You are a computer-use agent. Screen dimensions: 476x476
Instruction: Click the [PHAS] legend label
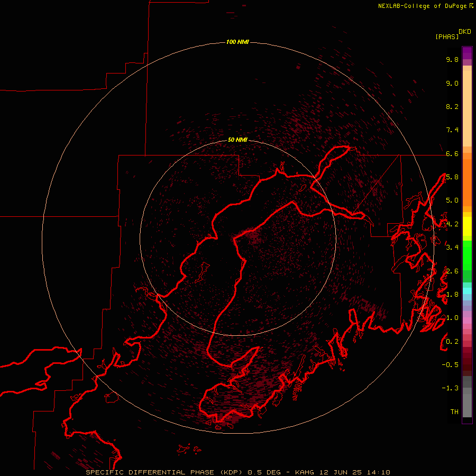[447, 36]
